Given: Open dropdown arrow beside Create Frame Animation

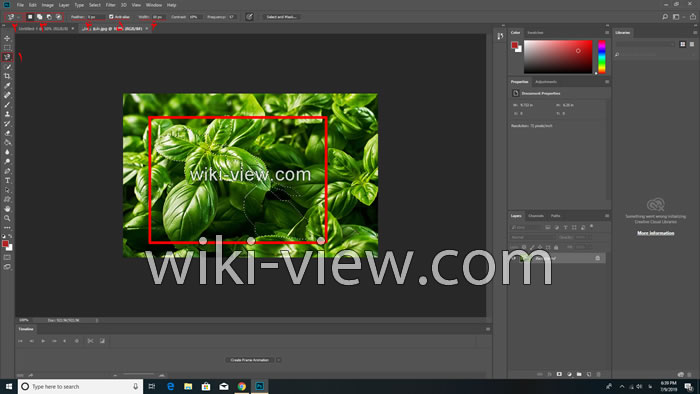Looking at the screenshot, I should [279, 360].
